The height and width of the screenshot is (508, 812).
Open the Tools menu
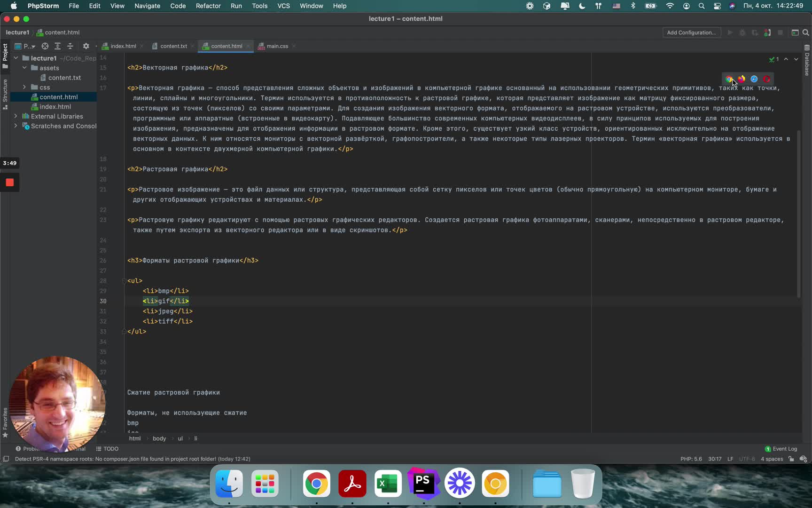tap(259, 6)
